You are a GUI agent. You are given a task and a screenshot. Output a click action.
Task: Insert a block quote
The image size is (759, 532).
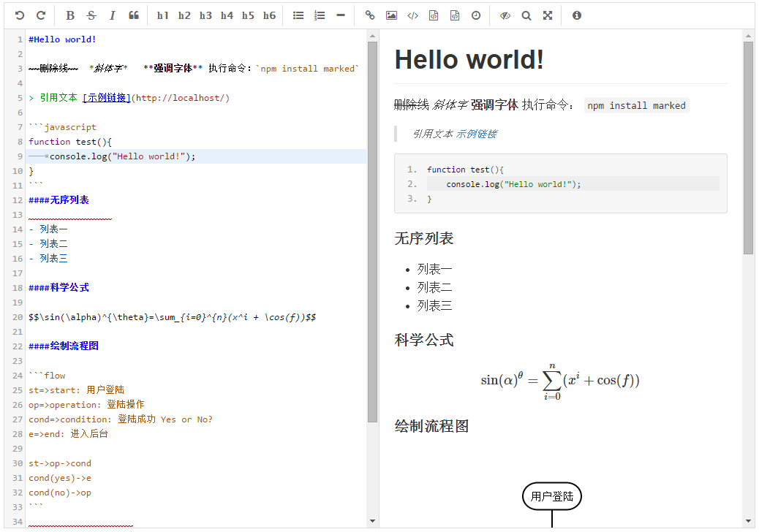(x=134, y=15)
